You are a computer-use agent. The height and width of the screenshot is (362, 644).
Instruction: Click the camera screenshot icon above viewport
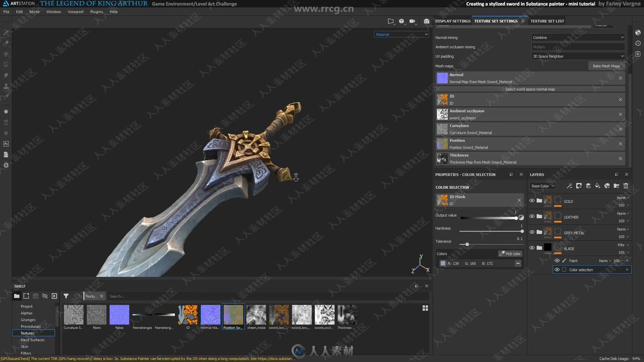pos(426,21)
